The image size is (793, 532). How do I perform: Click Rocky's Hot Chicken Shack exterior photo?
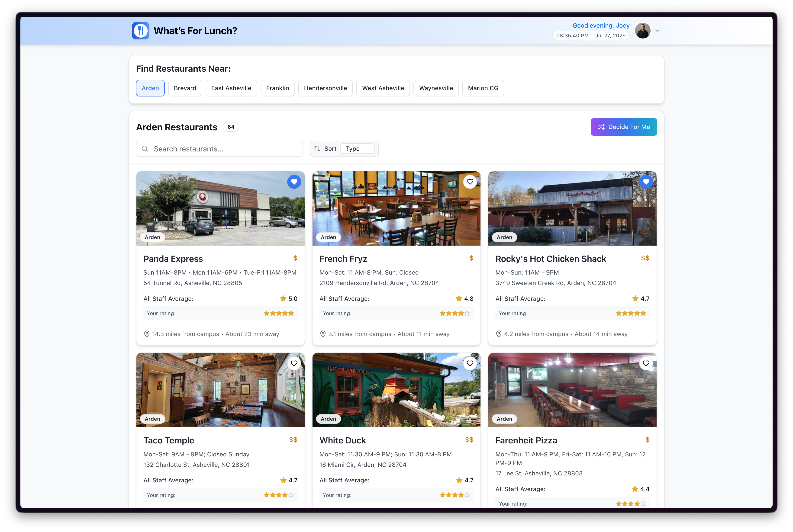pyautogui.click(x=572, y=208)
